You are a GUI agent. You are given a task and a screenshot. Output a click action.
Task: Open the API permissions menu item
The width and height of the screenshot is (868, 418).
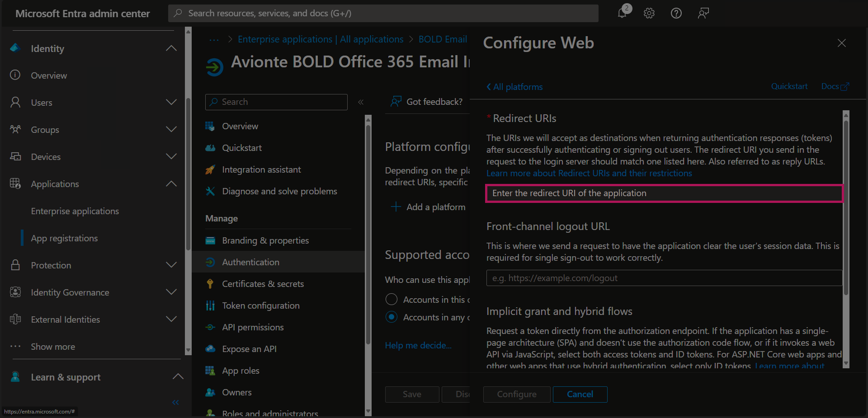[x=253, y=327]
